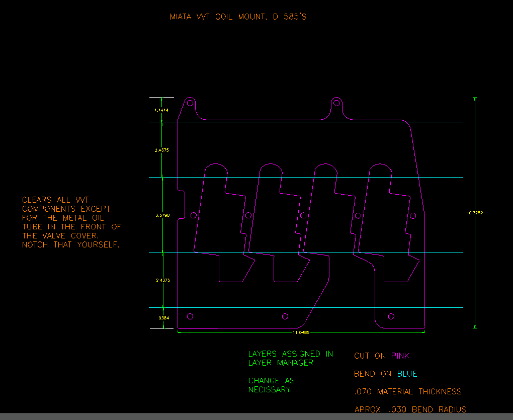Select the bottom-center hole of the plate

coord(285,316)
